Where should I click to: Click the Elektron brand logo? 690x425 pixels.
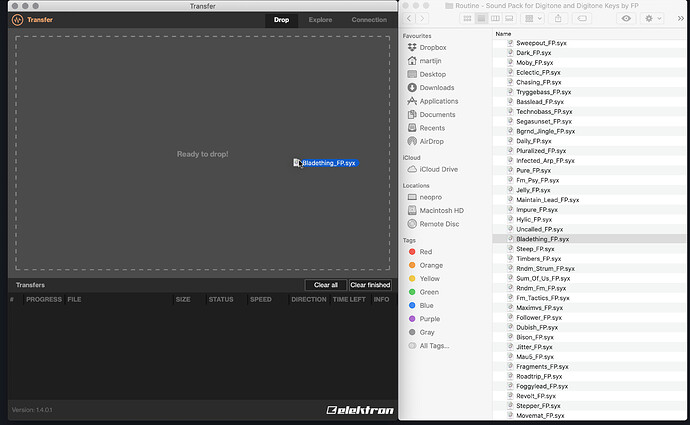(360, 410)
